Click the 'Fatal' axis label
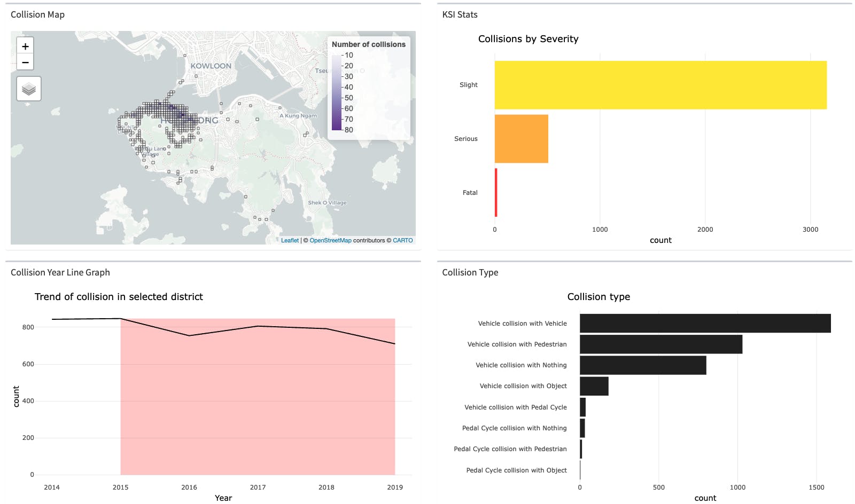The image size is (855, 504). 470,193
